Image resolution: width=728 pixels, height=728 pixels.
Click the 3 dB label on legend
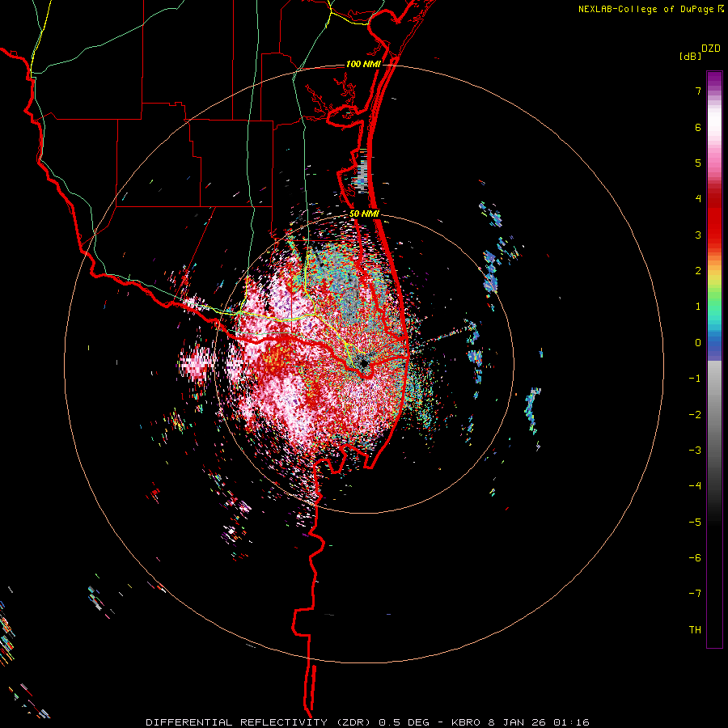click(698, 235)
